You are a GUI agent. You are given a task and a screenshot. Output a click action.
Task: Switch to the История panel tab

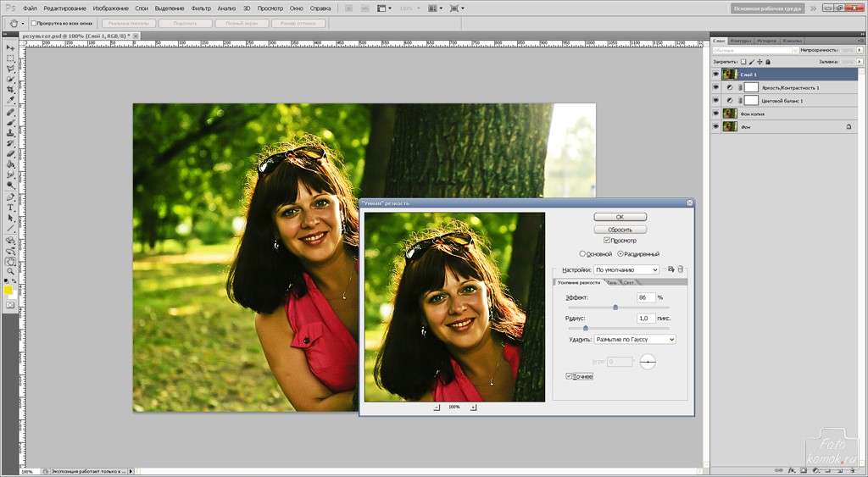pyautogui.click(x=766, y=41)
